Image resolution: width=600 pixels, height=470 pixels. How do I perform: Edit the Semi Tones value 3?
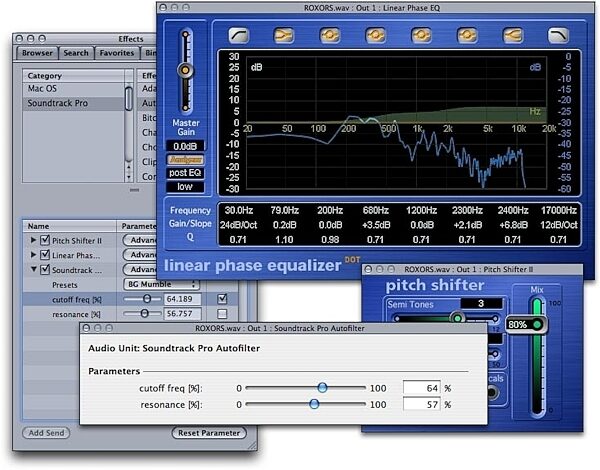pos(481,304)
